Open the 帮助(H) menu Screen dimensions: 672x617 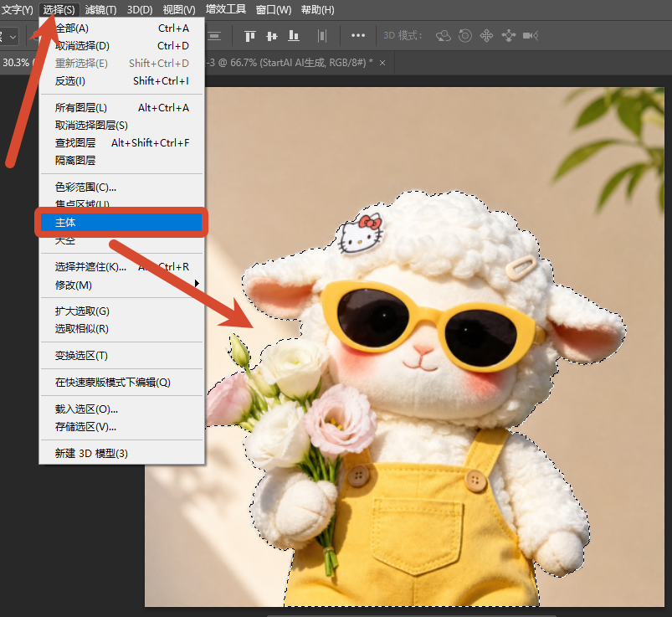click(317, 9)
